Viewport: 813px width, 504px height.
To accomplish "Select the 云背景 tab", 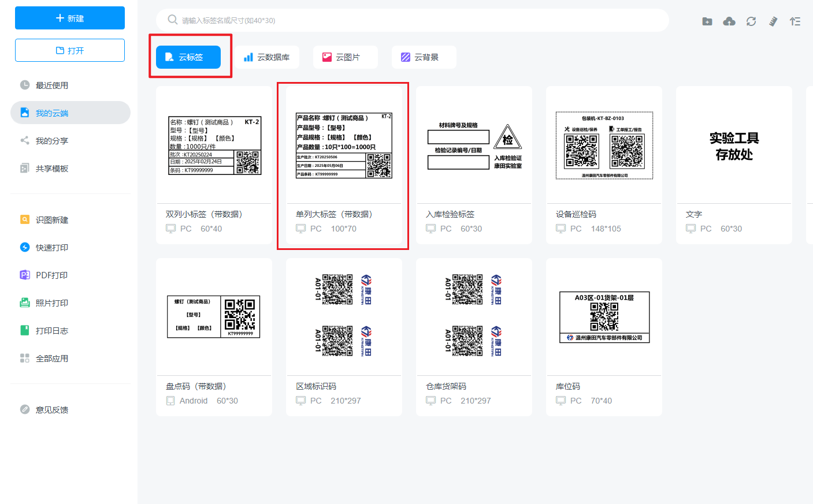I will point(424,57).
